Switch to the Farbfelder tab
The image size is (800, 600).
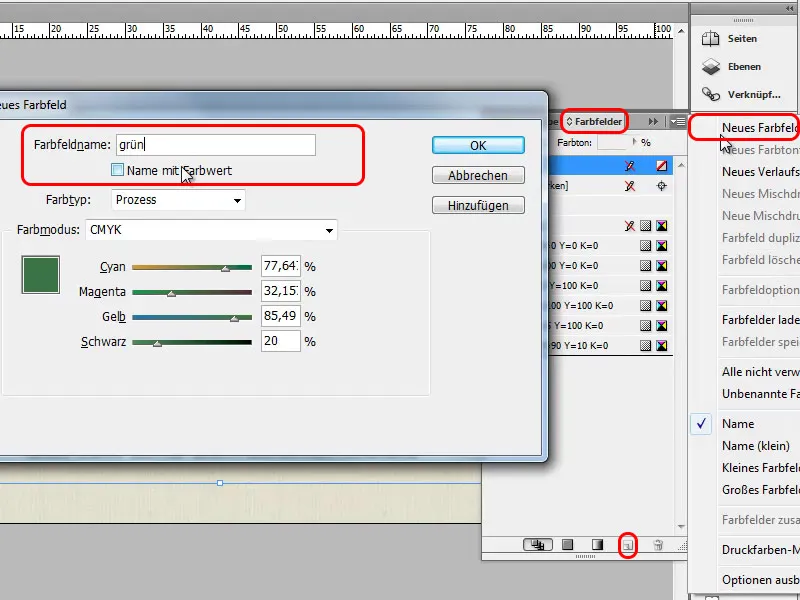tap(598, 121)
